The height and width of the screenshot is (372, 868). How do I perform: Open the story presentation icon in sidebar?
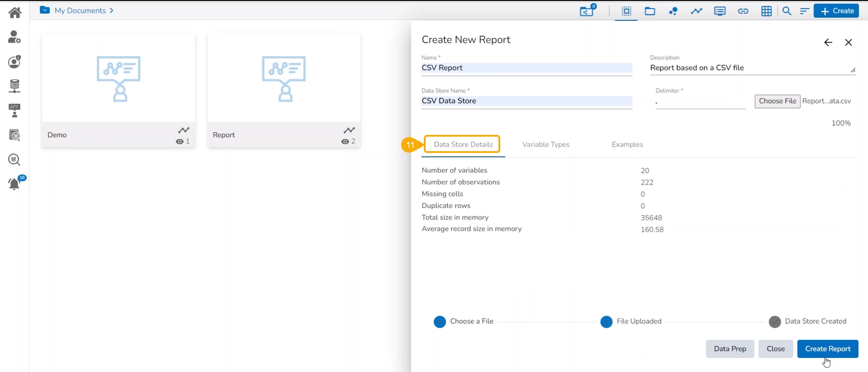[x=14, y=110]
